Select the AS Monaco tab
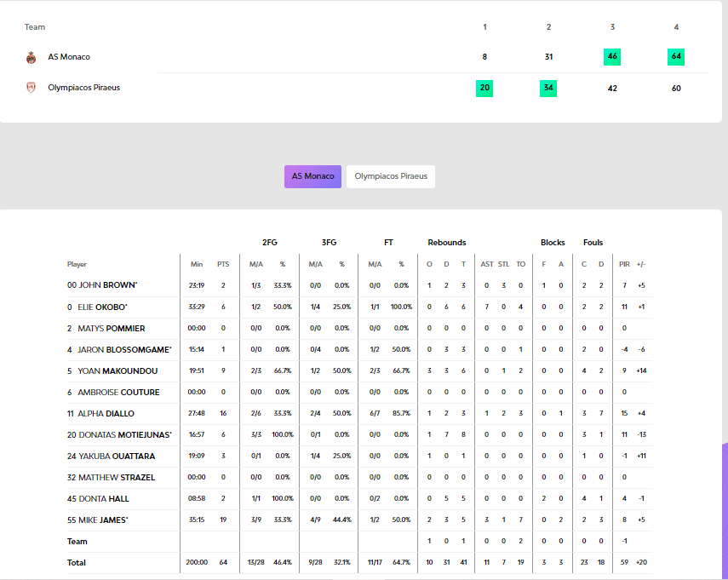 tap(312, 176)
